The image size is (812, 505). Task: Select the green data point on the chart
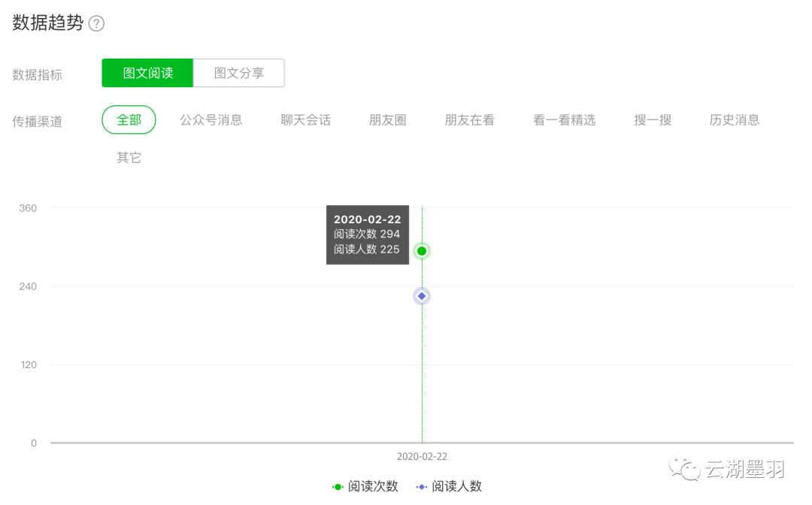421,251
